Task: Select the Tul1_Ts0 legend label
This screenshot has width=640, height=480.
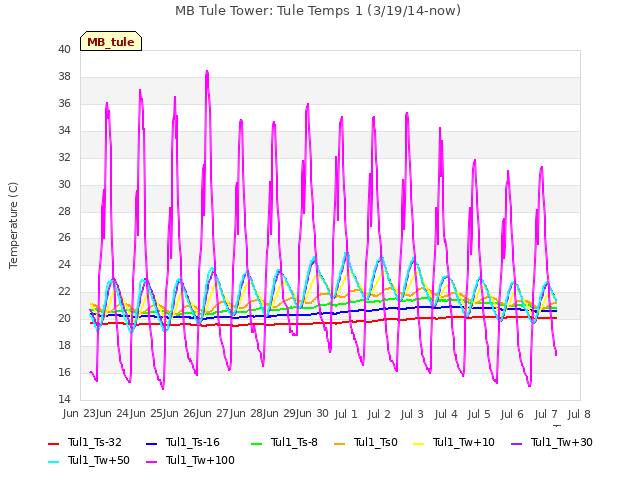Action: point(376,442)
